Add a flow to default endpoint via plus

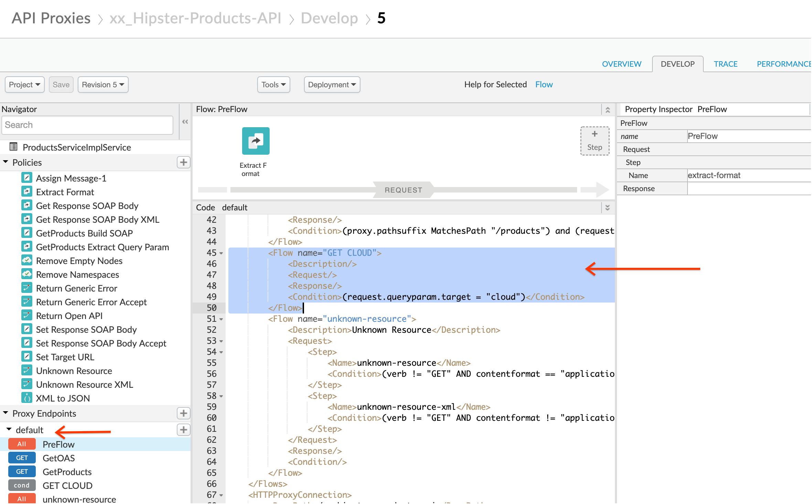(x=184, y=430)
